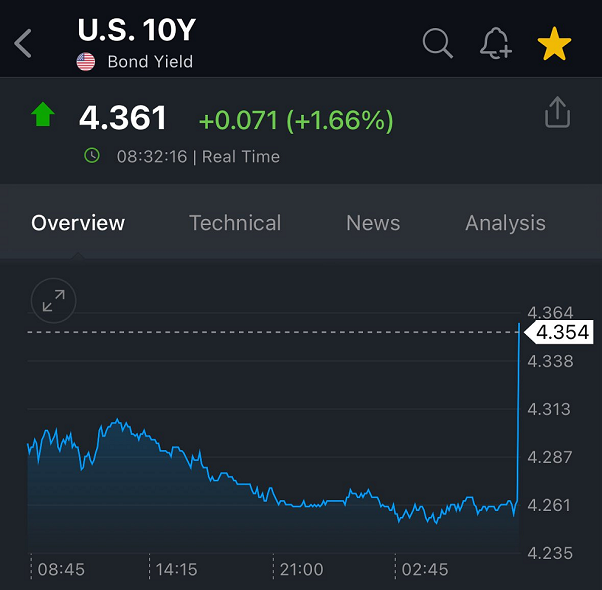Toggle the yellow favorite star
Image resolution: width=602 pixels, height=590 pixels.
[554, 43]
